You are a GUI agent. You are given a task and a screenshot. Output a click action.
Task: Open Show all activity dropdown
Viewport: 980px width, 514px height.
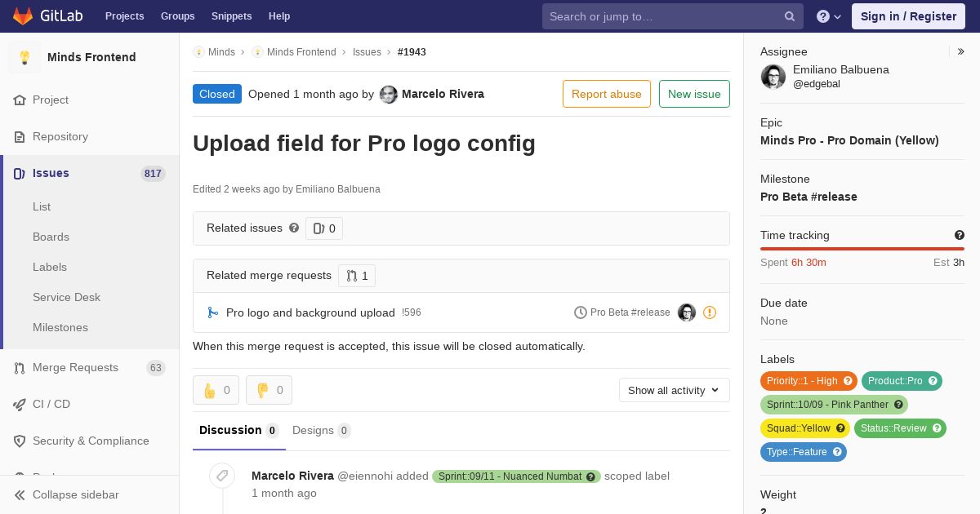point(675,390)
